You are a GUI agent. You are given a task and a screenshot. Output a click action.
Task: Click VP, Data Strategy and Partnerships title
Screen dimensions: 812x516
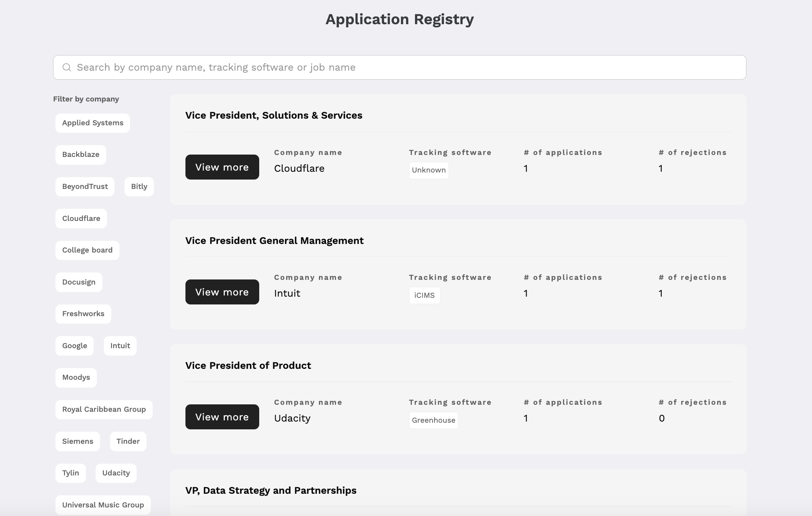click(x=271, y=491)
